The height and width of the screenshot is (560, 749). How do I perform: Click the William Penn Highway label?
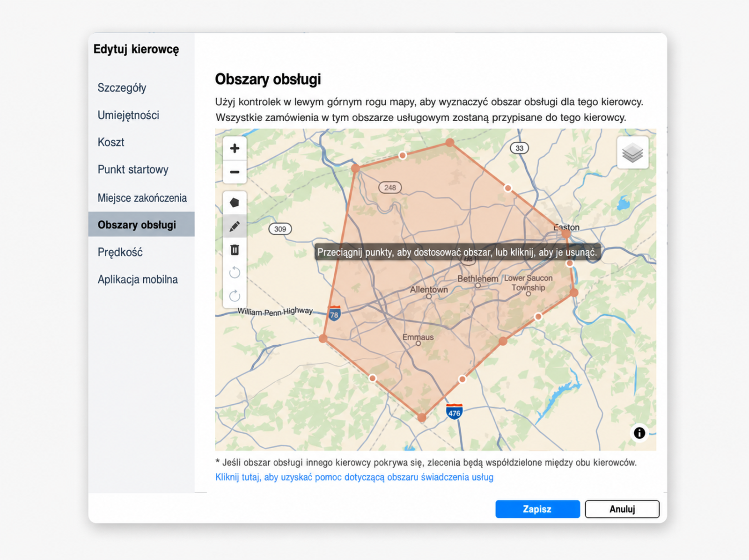[275, 311]
